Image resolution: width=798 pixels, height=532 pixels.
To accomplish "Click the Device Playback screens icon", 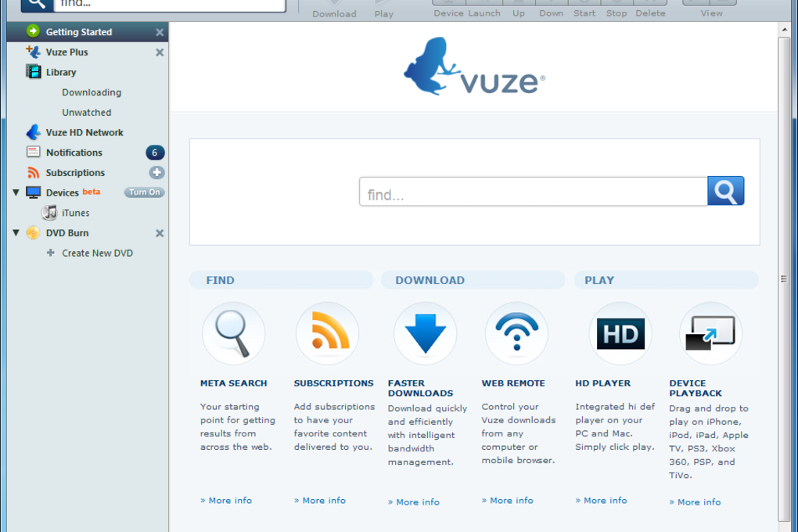I will (x=710, y=333).
